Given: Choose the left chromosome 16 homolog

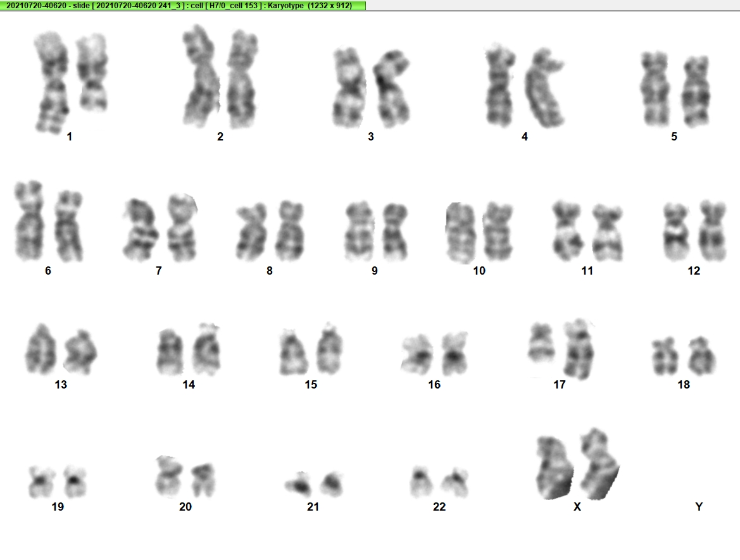Looking at the screenshot, I should click(417, 354).
